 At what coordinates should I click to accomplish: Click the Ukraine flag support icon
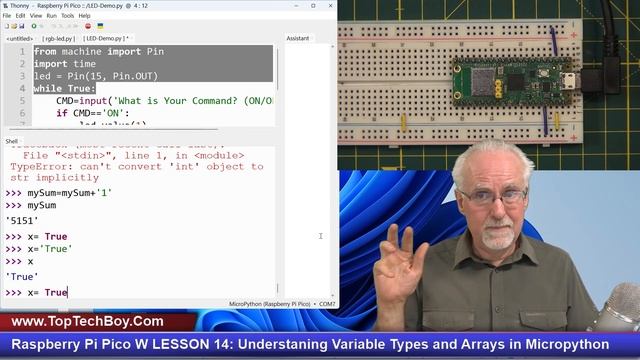[x=100, y=26]
